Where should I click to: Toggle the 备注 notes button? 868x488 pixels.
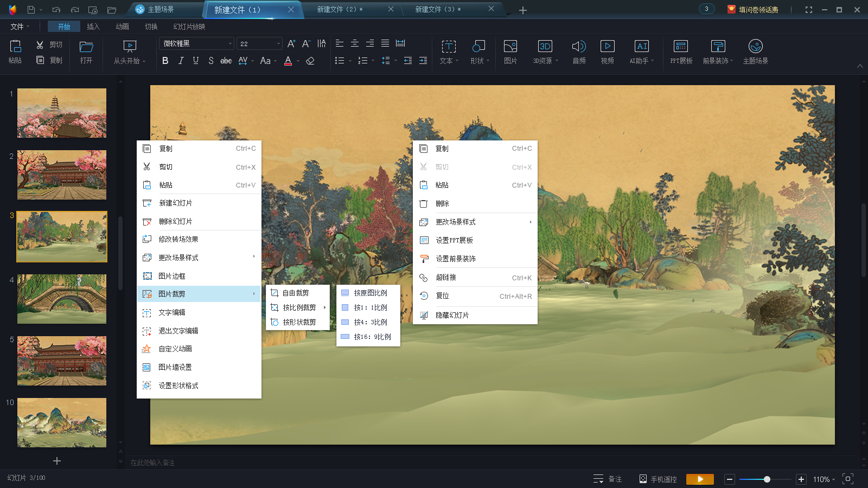[608, 479]
